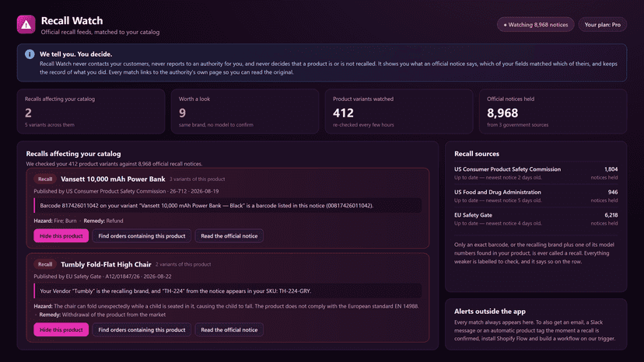Click the '5 variants across them' caption
644x362 pixels.
[50, 125]
